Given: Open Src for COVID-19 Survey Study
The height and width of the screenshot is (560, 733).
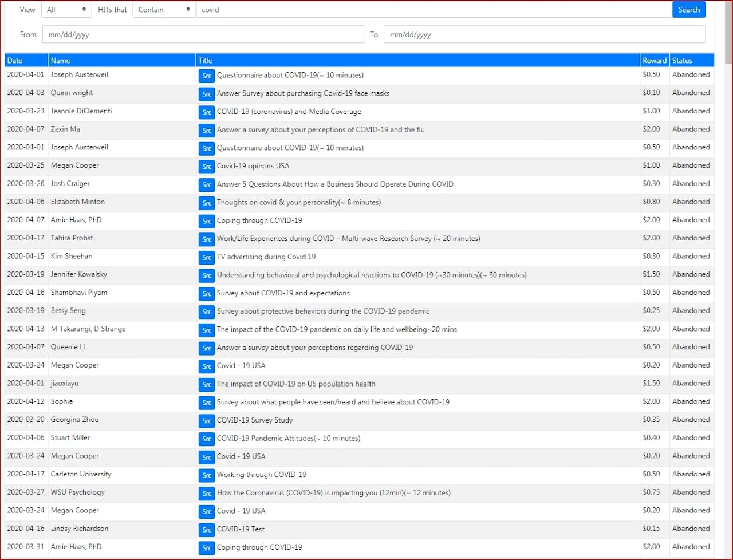Looking at the screenshot, I should click(207, 420).
